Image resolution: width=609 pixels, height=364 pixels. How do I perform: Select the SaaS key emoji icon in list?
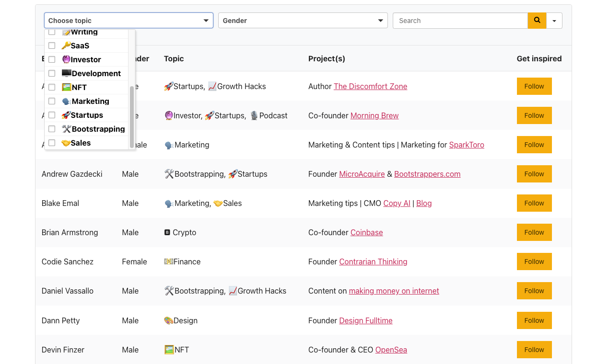pyautogui.click(x=66, y=45)
